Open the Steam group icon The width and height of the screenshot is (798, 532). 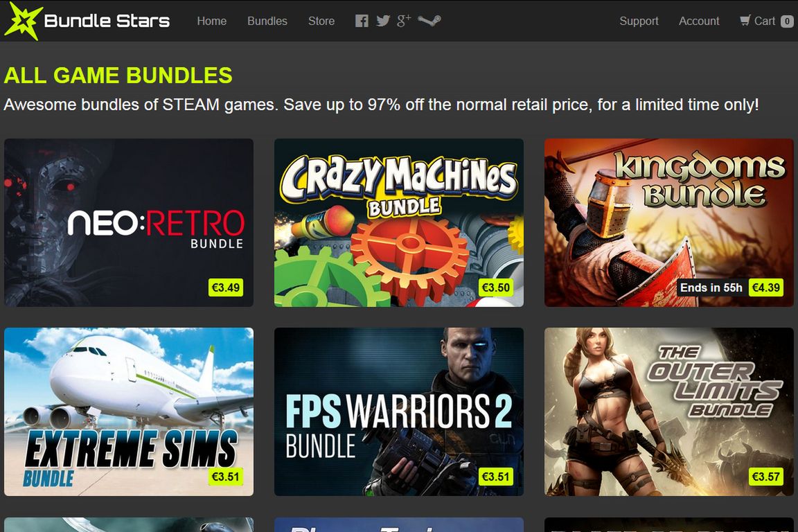coord(429,20)
